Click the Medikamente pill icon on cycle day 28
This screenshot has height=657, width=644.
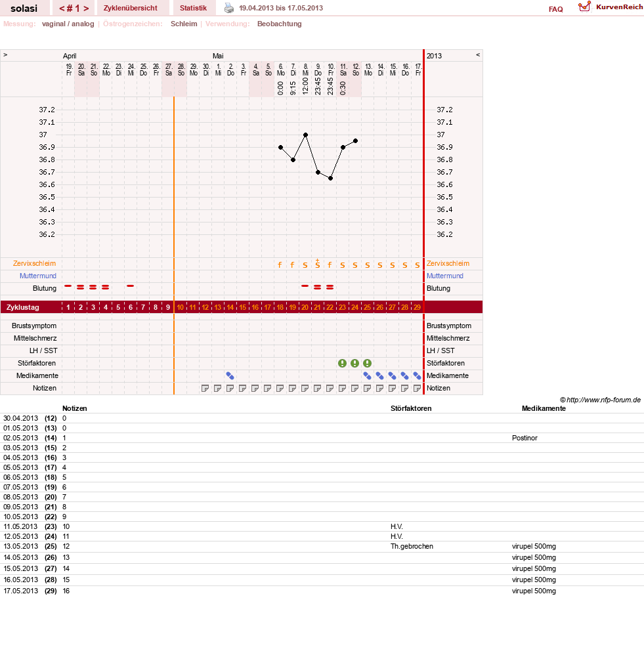[405, 376]
